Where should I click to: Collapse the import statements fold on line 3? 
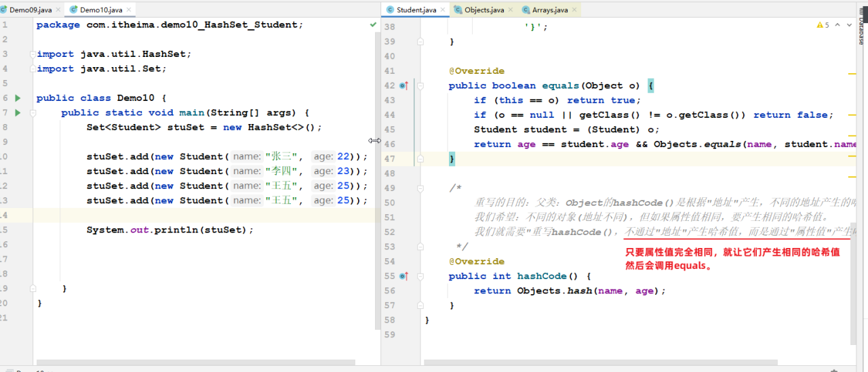pos(32,54)
